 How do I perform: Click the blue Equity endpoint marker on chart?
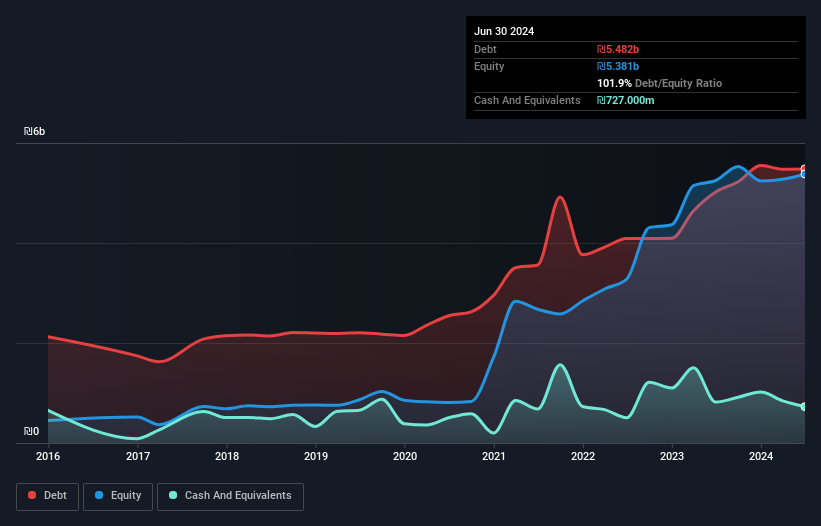tap(804, 174)
